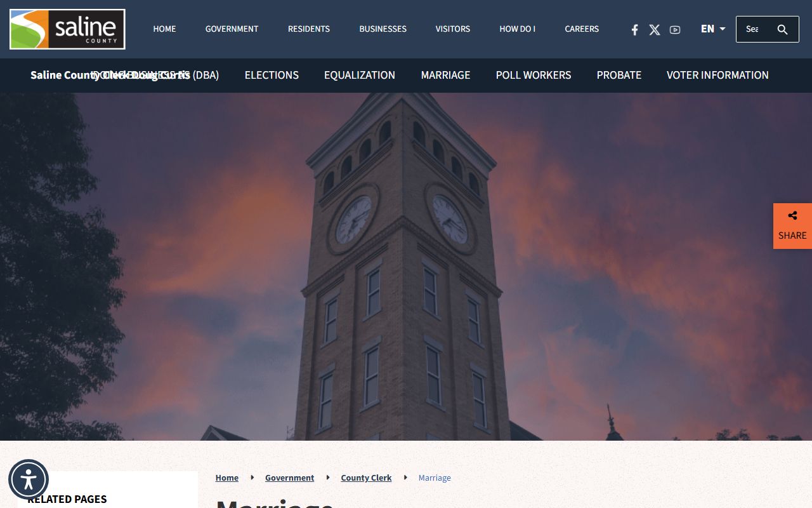812x508 pixels.
Task: Open the Facebook page icon
Action: [x=634, y=30]
